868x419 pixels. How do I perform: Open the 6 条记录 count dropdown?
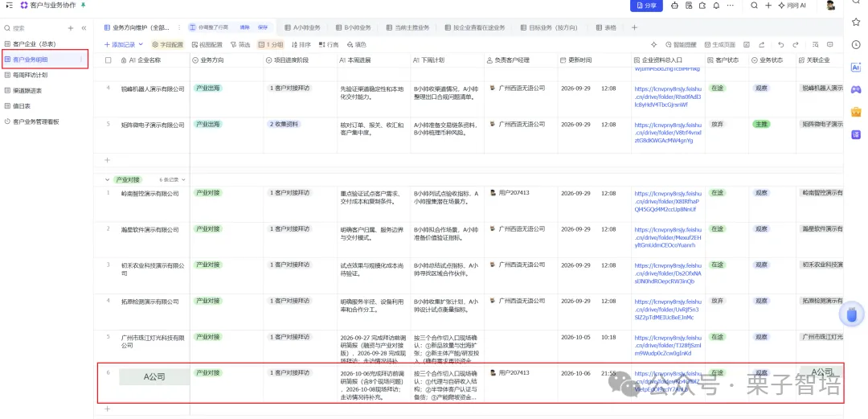(x=172, y=179)
